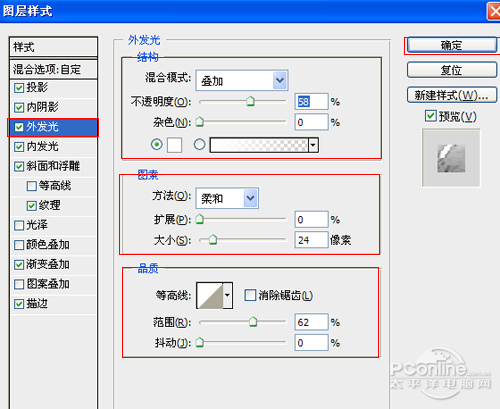Uncheck the 外发光 checkbox

[x=19, y=127]
